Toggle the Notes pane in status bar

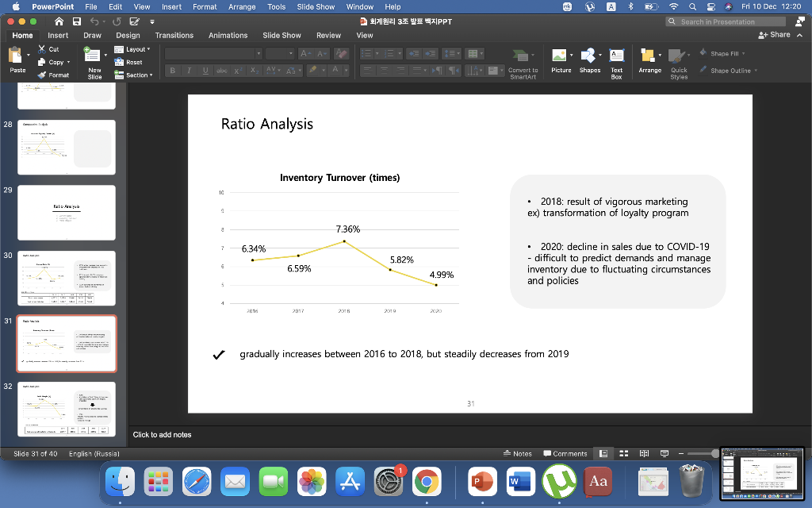(517, 453)
